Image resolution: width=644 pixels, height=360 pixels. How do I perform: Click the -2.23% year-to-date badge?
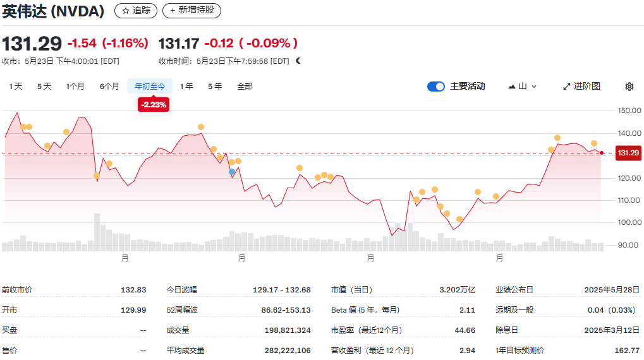(154, 105)
